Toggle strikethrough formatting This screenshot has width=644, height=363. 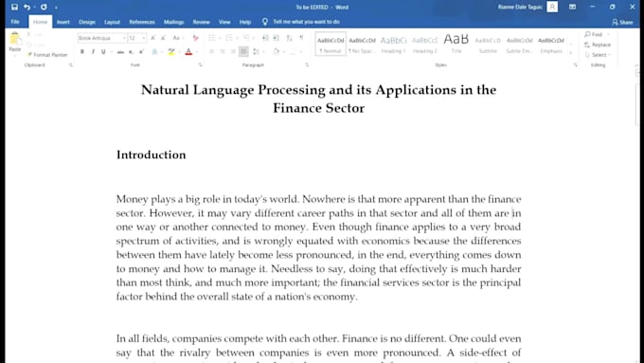click(x=120, y=52)
